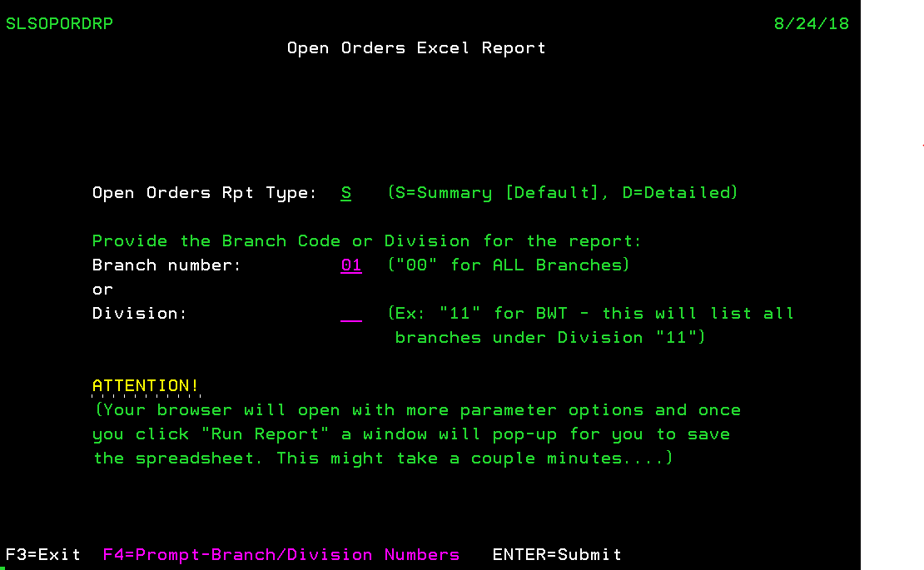Click the word "or" between Branch and Division
The height and width of the screenshot is (570, 924).
pos(102,290)
